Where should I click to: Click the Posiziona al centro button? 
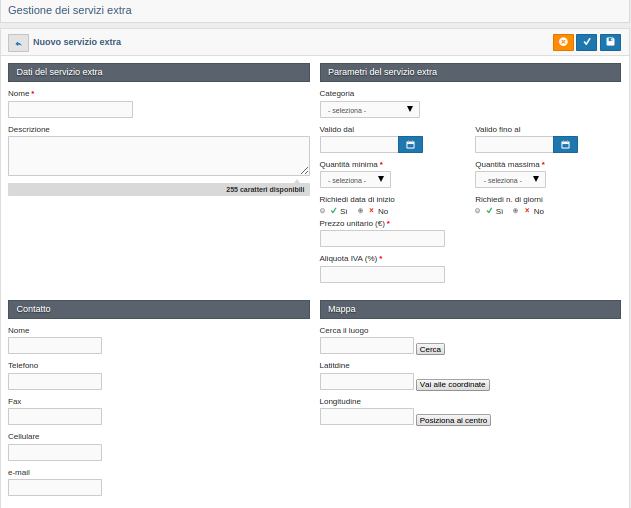click(453, 420)
